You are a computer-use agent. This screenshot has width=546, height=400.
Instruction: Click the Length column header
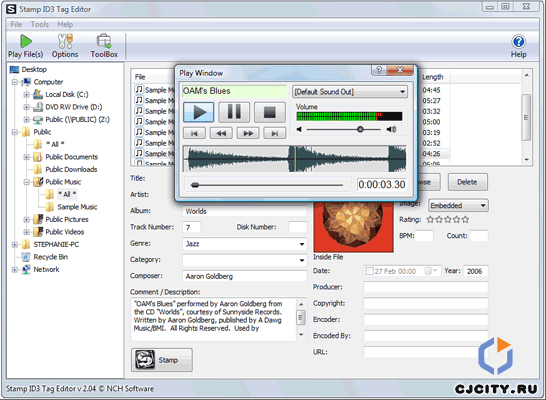click(x=432, y=77)
